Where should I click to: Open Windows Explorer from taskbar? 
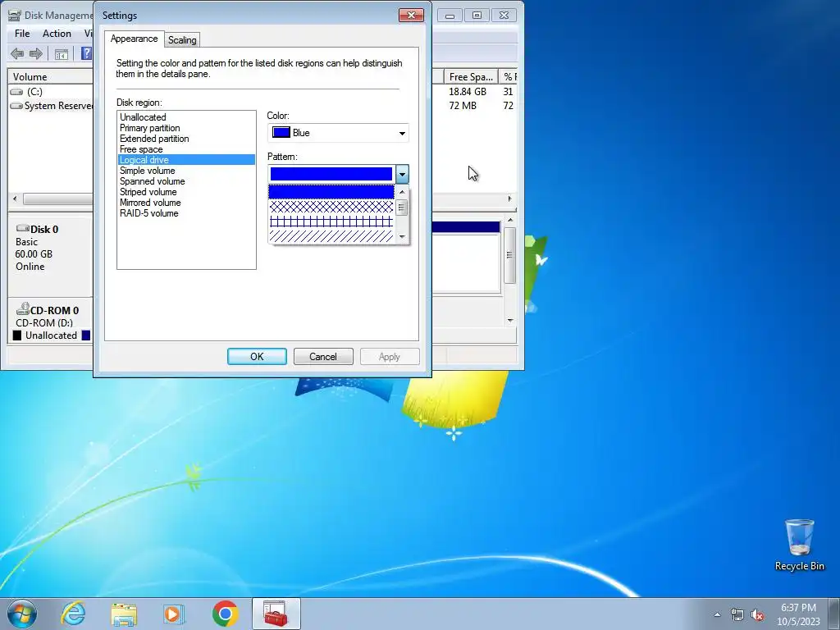[124, 614]
